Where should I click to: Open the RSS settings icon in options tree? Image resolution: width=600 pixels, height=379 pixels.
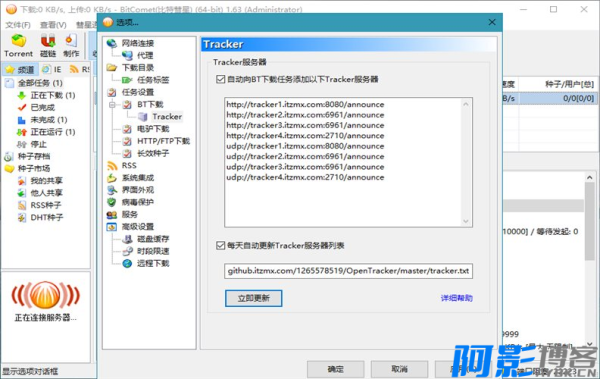(x=112, y=165)
